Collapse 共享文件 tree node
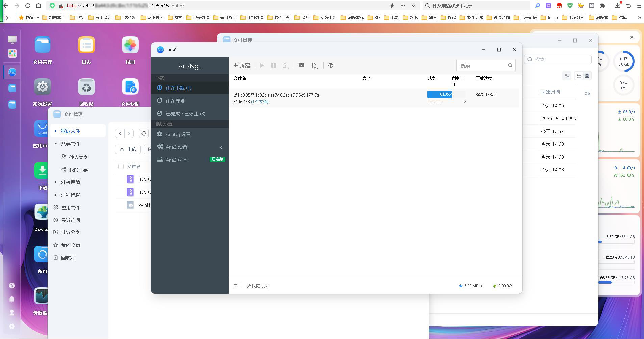This screenshot has width=644, height=339. coord(56,144)
